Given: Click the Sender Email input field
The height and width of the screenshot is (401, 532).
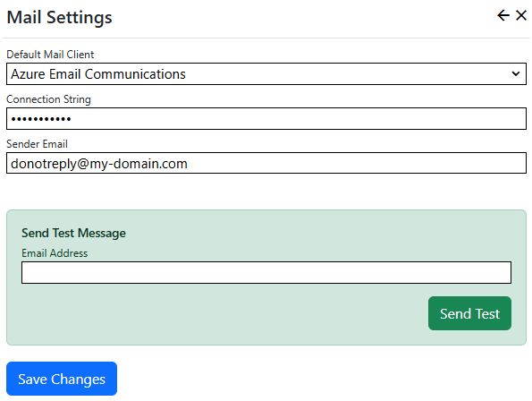Looking at the screenshot, I should click(x=266, y=163).
